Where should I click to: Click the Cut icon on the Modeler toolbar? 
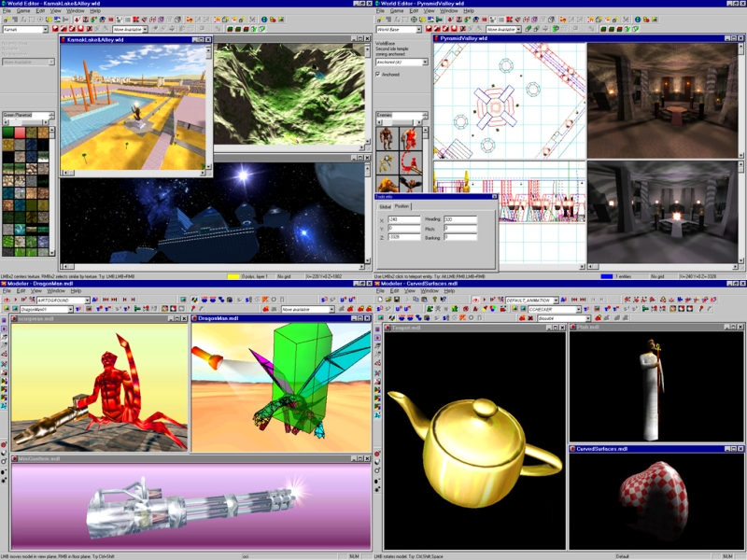pyautogui.click(x=407, y=298)
